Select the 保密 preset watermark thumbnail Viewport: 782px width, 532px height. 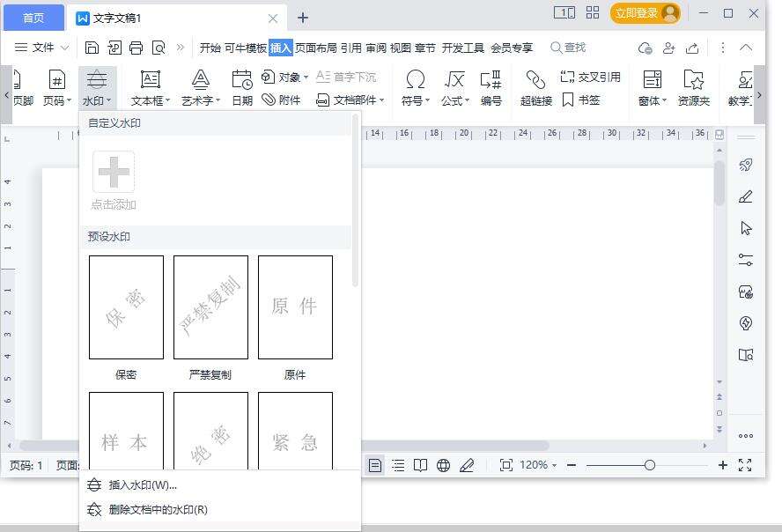[125, 307]
